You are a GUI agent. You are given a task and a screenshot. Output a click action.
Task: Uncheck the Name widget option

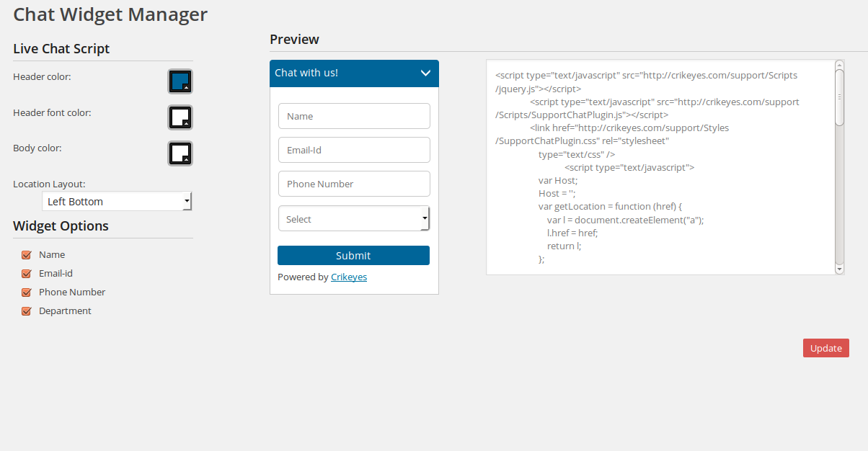(27, 255)
